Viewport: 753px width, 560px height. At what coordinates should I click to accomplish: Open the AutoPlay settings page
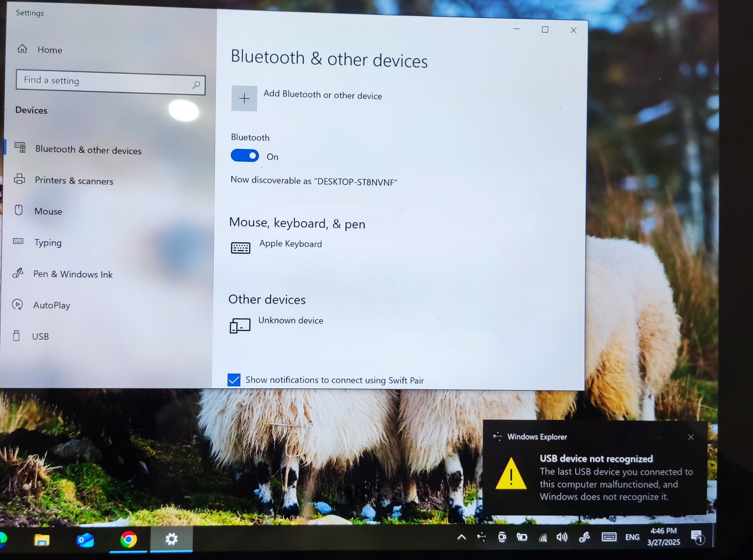pos(51,305)
